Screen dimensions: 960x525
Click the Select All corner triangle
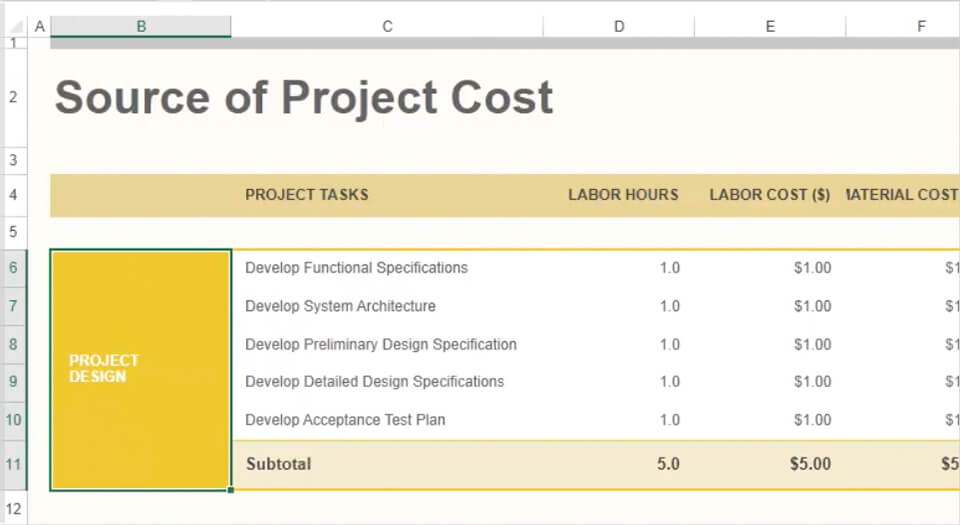tap(14, 26)
